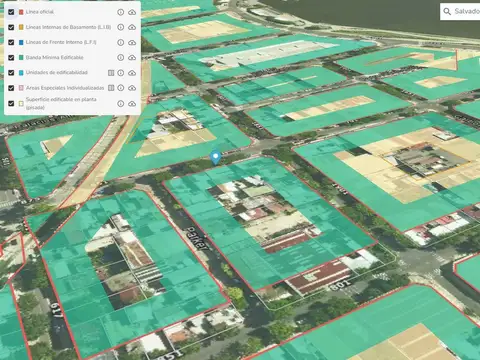Open table icon for Areas Especiales Individualizadas
This screenshot has height=360, width=480.
(111, 88)
